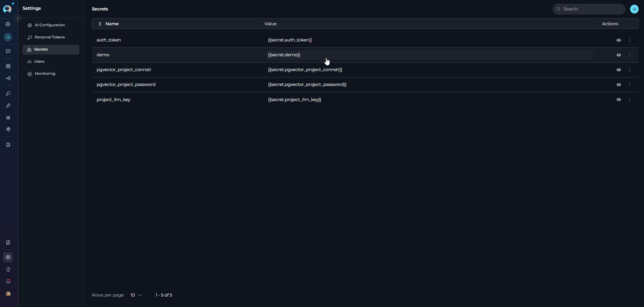Open the Users settings page
The width and height of the screenshot is (644, 307).
tap(39, 61)
